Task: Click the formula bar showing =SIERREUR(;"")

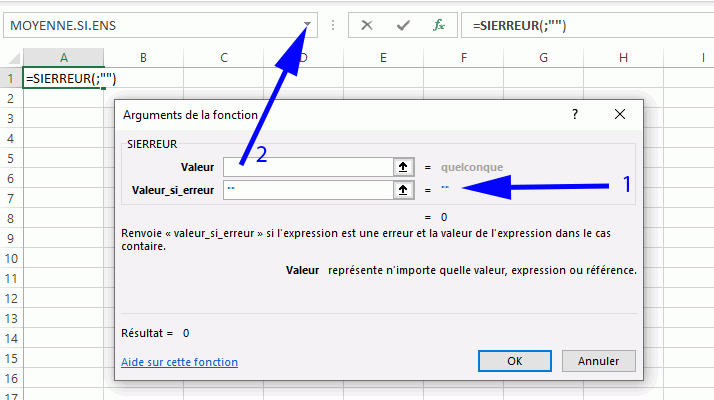Action: (x=587, y=25)
